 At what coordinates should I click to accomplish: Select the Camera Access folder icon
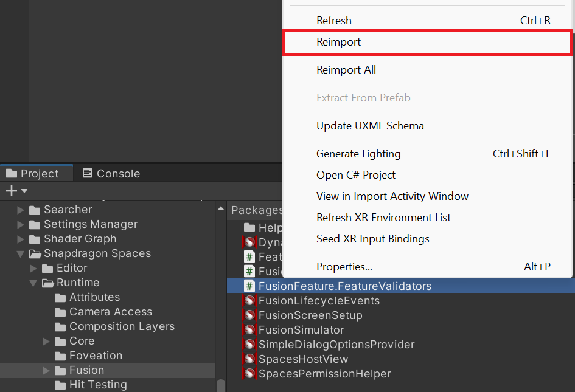click(60, 312)
